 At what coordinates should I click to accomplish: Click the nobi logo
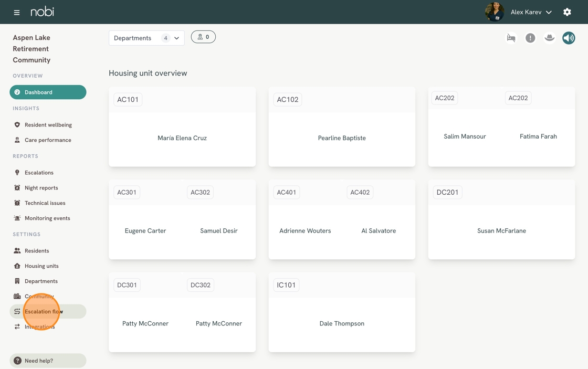coord(42,12)
